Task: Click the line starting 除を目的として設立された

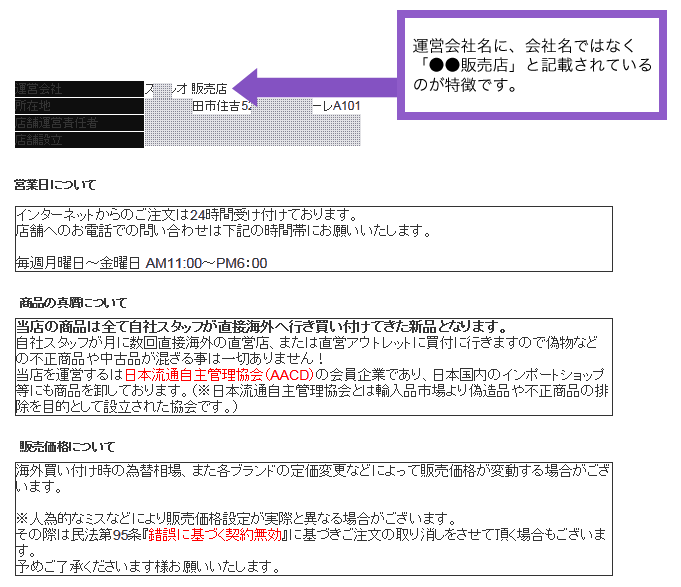Action: click(x=127, y=406)
